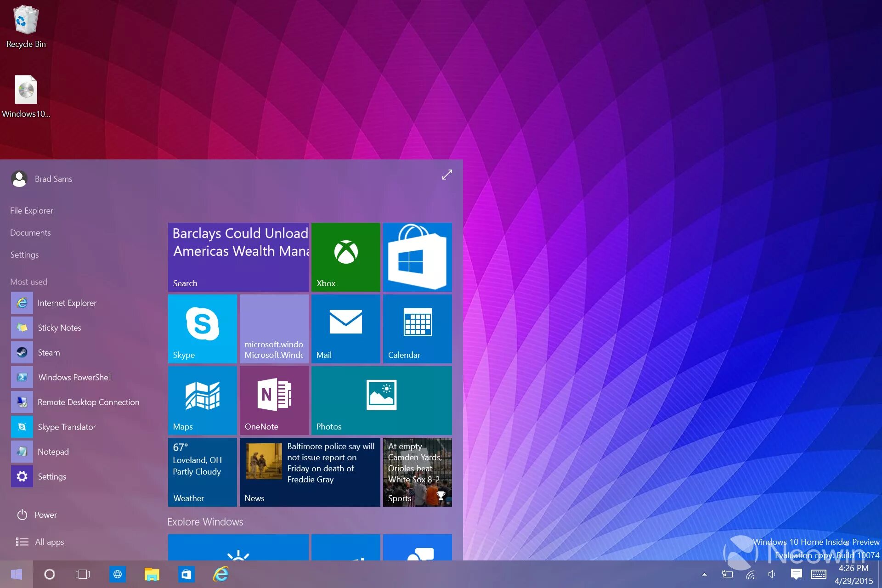Image resolution: width=882 pixels, height=588 pixels.
Task: Open the Xbox app tile
Action: point(346,255)
